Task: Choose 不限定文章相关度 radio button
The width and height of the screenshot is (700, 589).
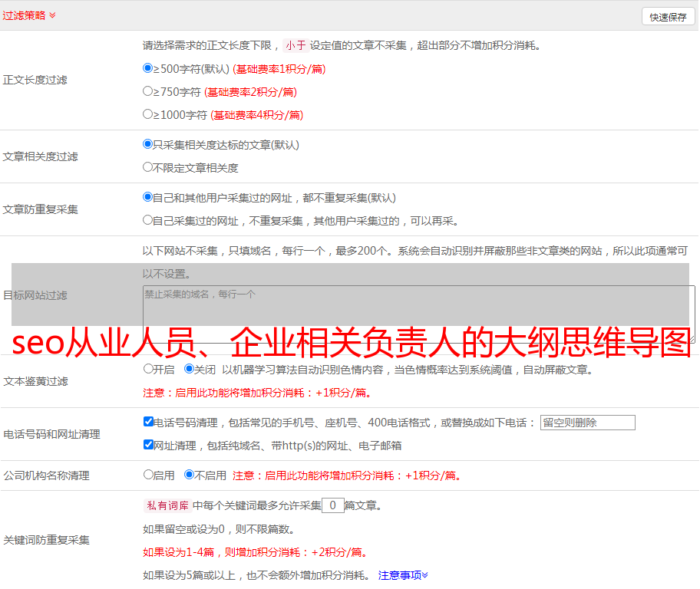Action: click(148, 167)
